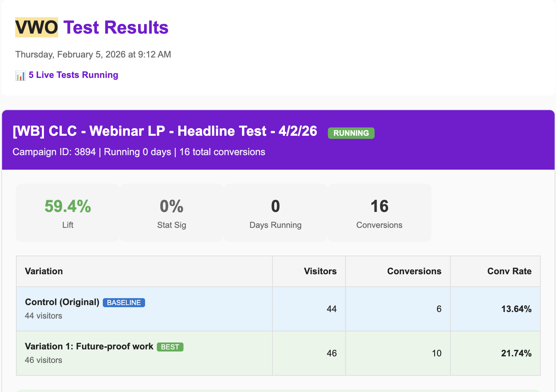
Task: Open the CLC Webinar LP Headline Test title
Action: [165, 131]
